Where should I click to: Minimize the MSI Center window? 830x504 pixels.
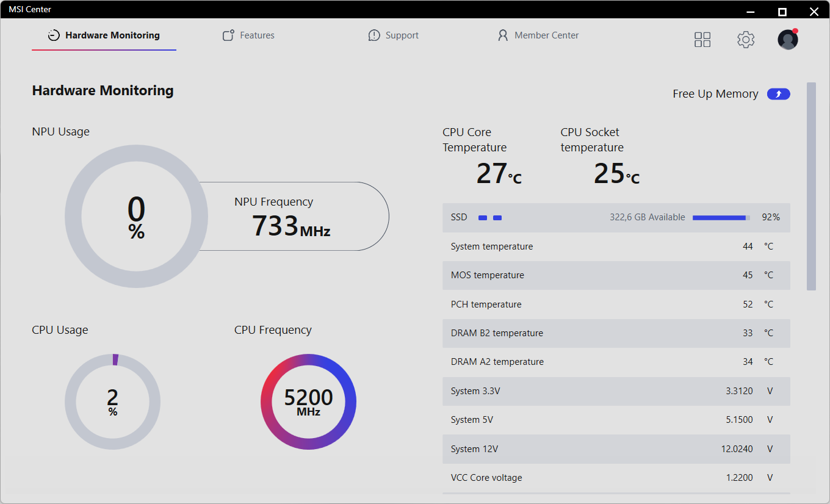[x=751, y=12]
